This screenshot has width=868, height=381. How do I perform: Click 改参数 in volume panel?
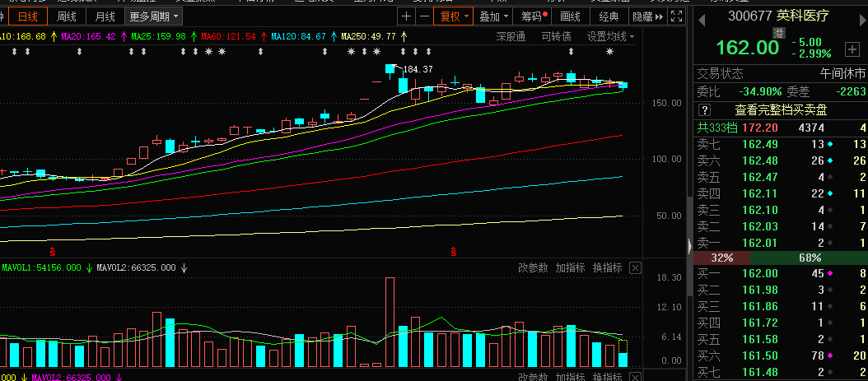pos(533,267)
